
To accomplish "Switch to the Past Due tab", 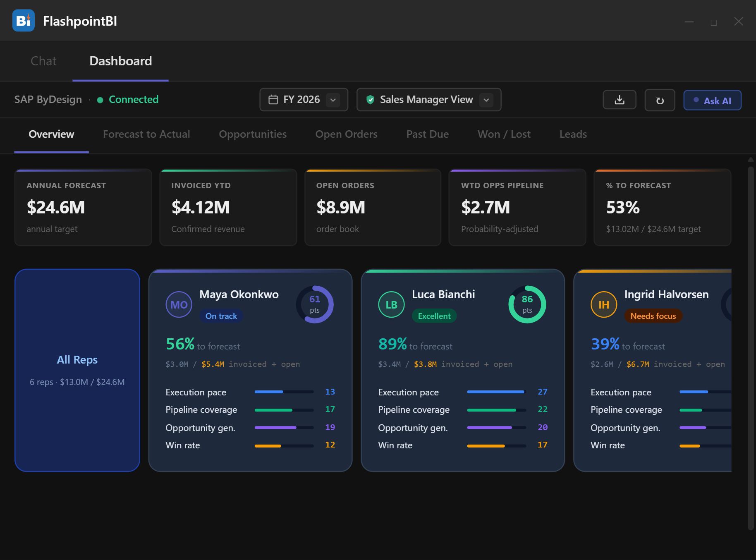I will [428, 134].
